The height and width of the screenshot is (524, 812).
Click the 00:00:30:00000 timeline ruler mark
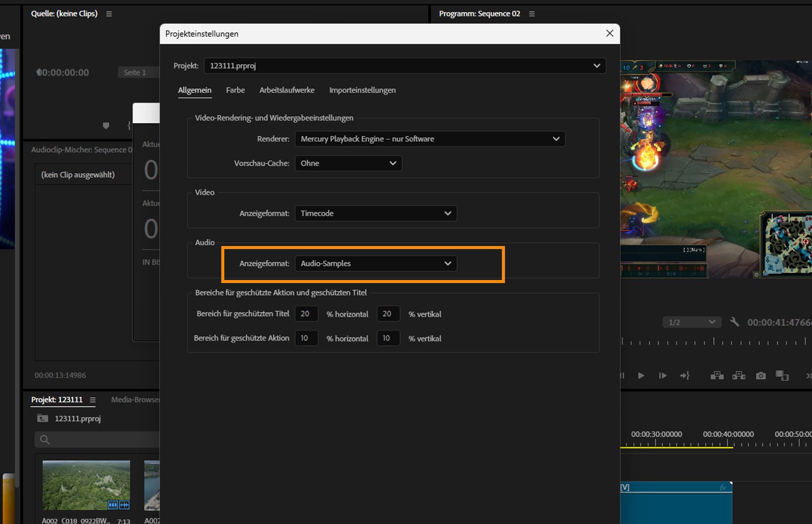(656, 434)
